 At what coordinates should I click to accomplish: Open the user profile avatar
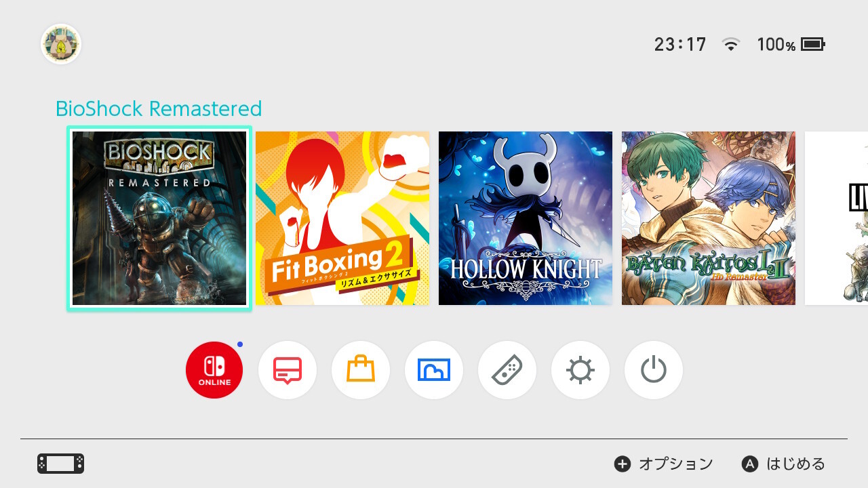[61, 45]
